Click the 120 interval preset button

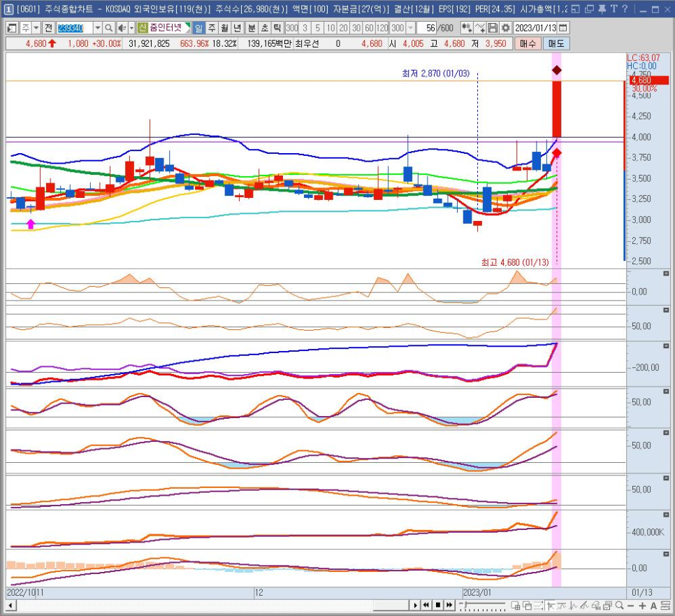click(382, 28)
